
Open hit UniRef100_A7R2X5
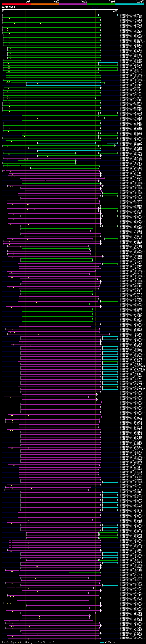pyautogui.click(x=131, y=146)
